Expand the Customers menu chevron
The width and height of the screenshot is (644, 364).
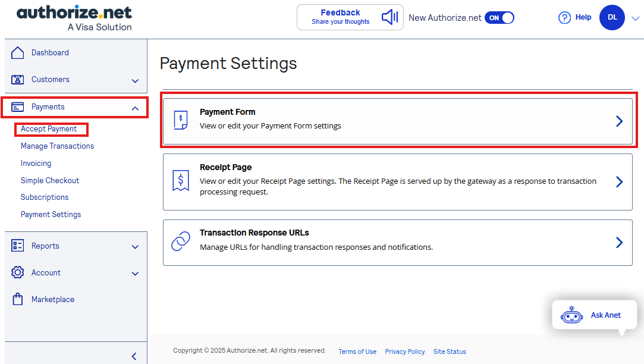(135, 81)
